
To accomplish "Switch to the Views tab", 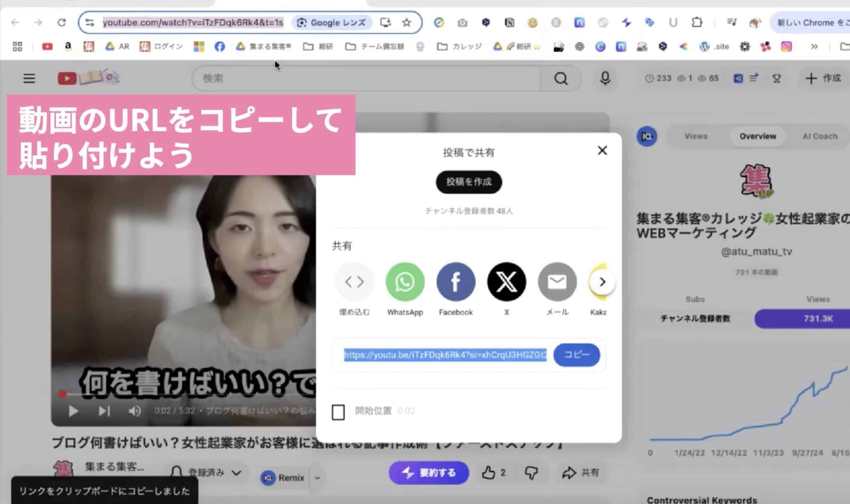I will [x=696, y=136].
